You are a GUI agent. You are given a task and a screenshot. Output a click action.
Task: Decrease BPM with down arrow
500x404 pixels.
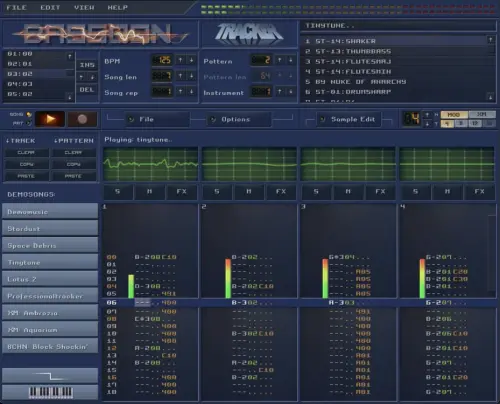[191, 60]
